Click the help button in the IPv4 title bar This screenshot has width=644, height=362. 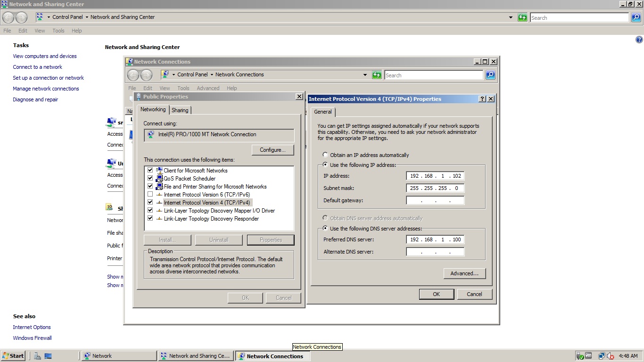coord(482,99)
